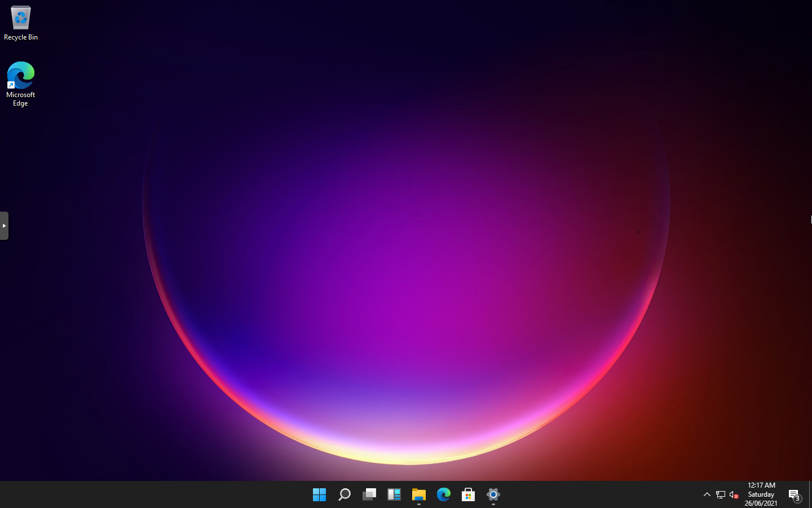
Task: View the 3 pending notifications badge
Action: 798,498
